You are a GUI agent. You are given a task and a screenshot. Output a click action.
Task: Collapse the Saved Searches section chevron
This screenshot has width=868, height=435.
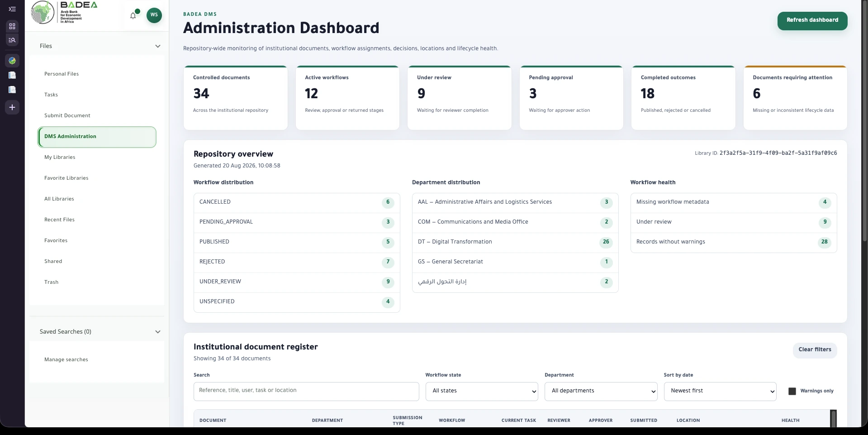[x=158, y=332]
